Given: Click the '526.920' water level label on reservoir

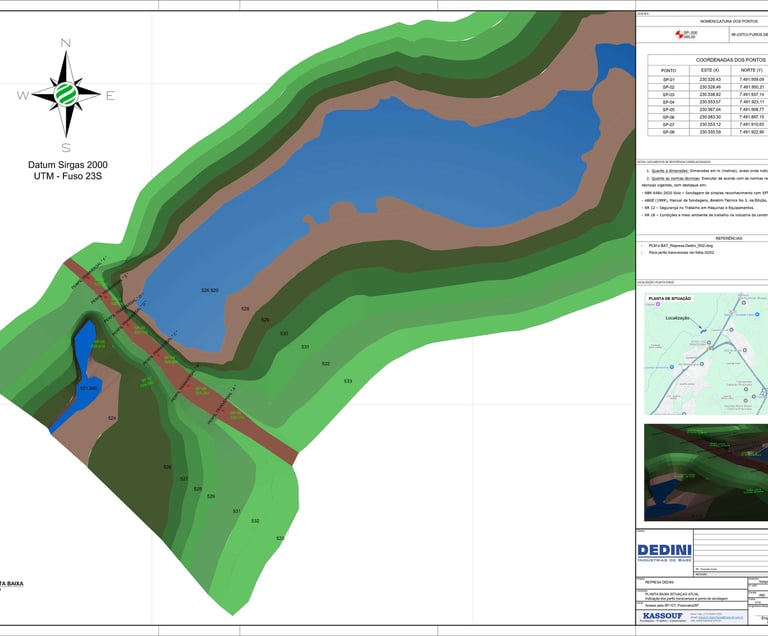Looking at the screenshot, I should click(x=210, y=290).
